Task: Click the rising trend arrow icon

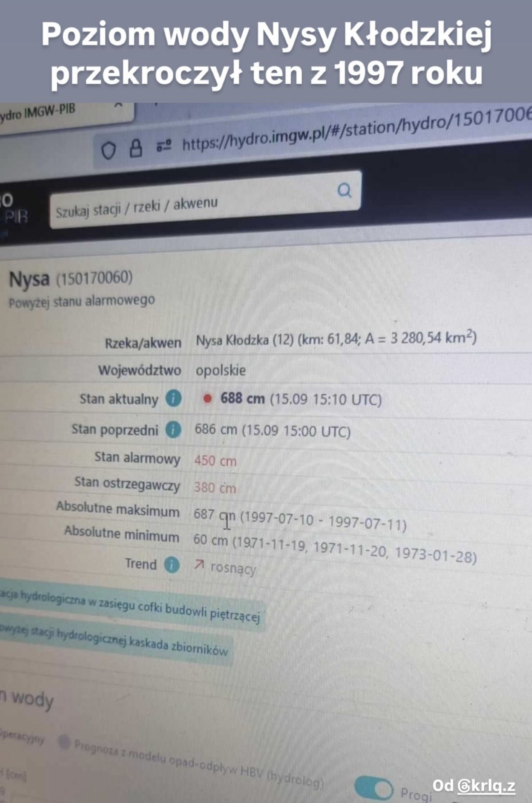Action: pyautogui.click(x=199, y=564)
